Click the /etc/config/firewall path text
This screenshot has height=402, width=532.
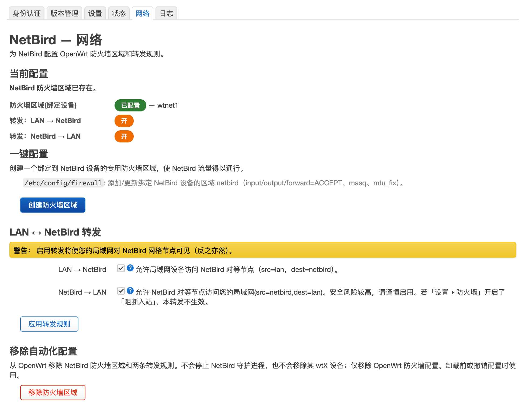[63, 183]
